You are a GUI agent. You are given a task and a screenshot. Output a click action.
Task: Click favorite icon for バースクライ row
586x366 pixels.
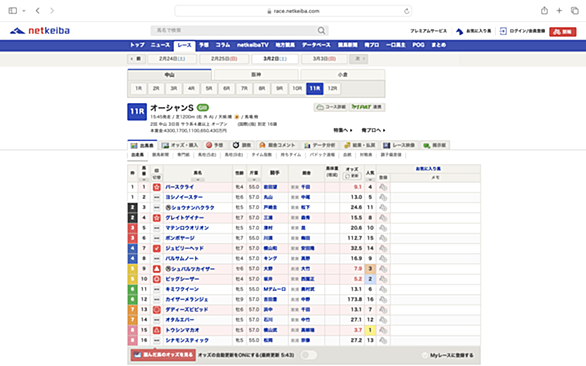383,187
